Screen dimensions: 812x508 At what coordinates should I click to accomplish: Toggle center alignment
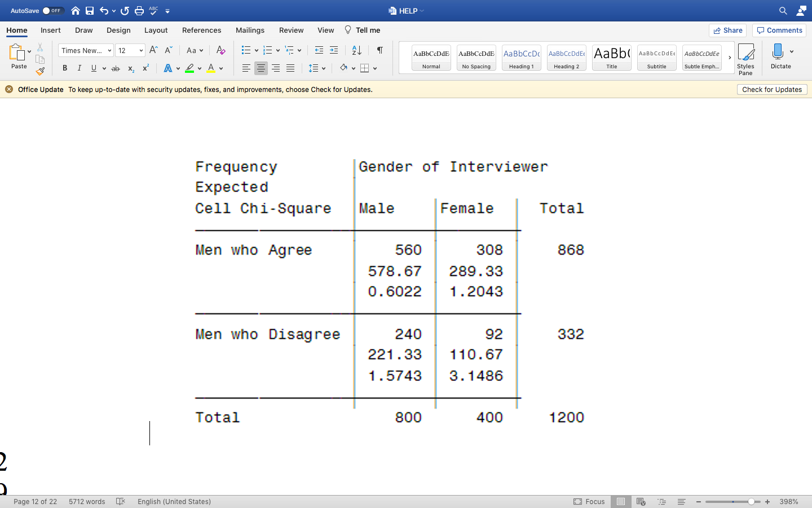(x=261, y=68)
